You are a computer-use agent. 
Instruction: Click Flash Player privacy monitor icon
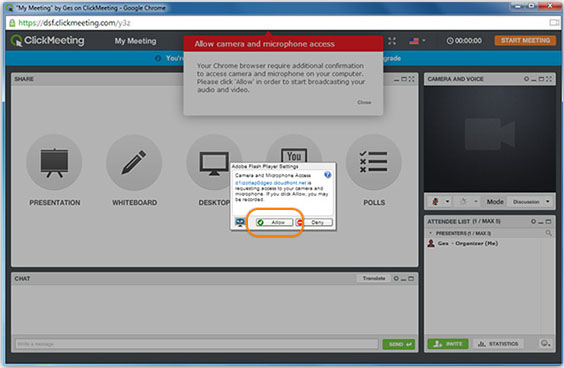pyautogui.click(x=240, y=222)
